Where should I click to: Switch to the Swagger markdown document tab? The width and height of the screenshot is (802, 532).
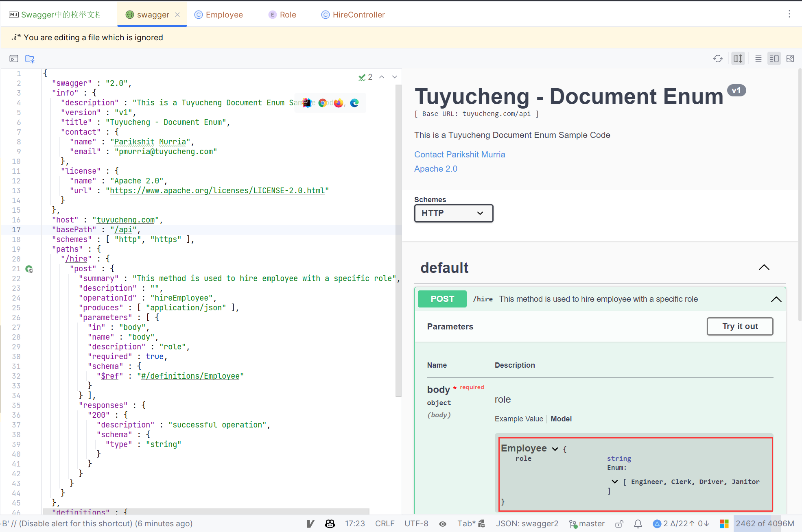point(55,15)
